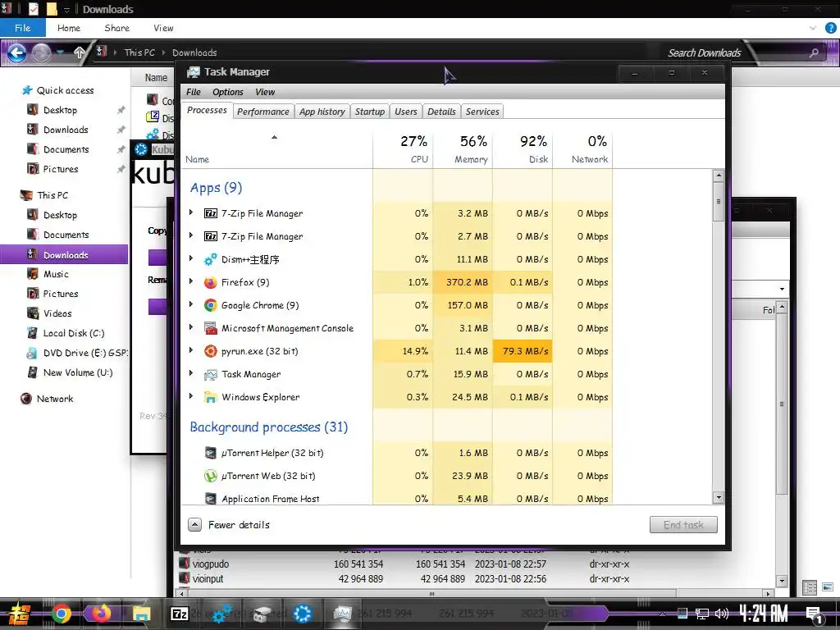Select Quick access in Explorer sidebar
This screenshot has width=840, height=630.
pos(65,90)
